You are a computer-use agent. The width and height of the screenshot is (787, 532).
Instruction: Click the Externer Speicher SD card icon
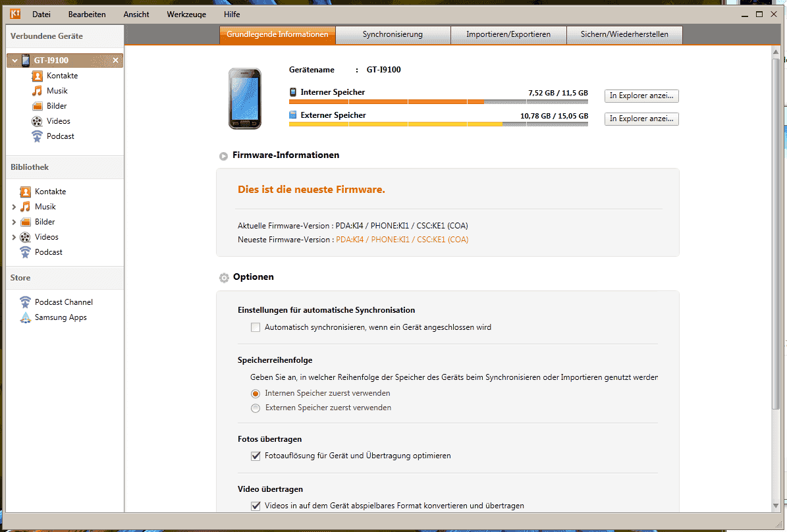(x=293, y=115)
